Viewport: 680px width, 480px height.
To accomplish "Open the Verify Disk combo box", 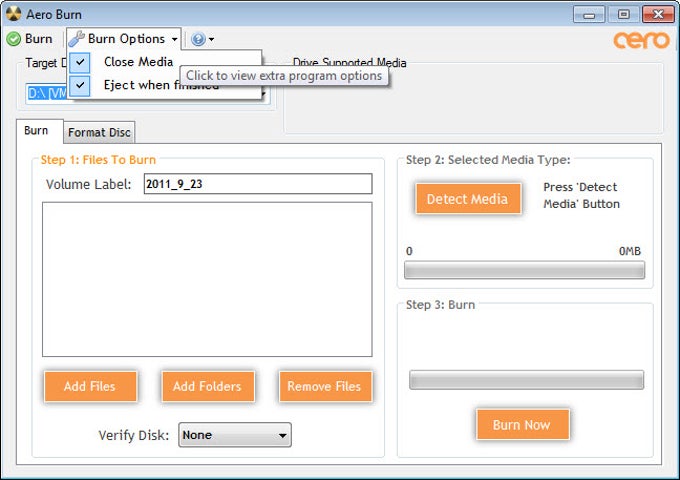I will (x=235, y=435).
